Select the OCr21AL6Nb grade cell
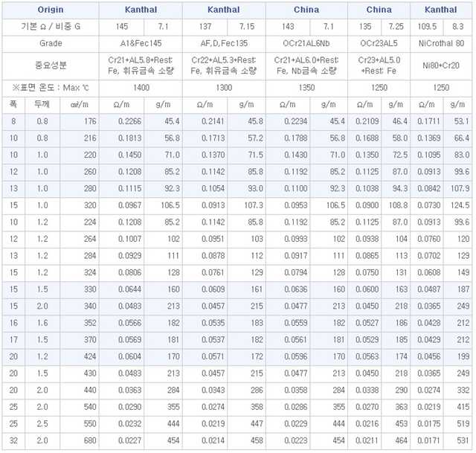Screen dimensions: 476x453 pyautogui.click(x=306, y=43)
